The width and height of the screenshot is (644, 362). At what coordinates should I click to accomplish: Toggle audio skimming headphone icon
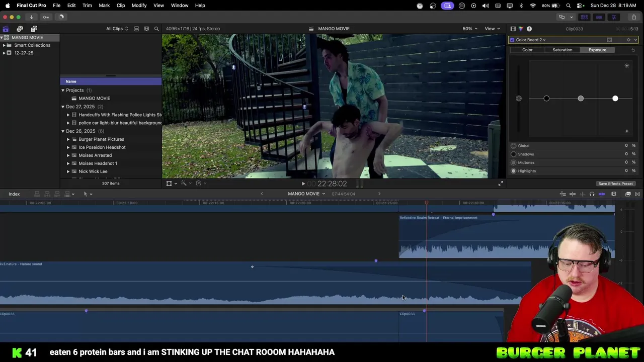point(592,194)
